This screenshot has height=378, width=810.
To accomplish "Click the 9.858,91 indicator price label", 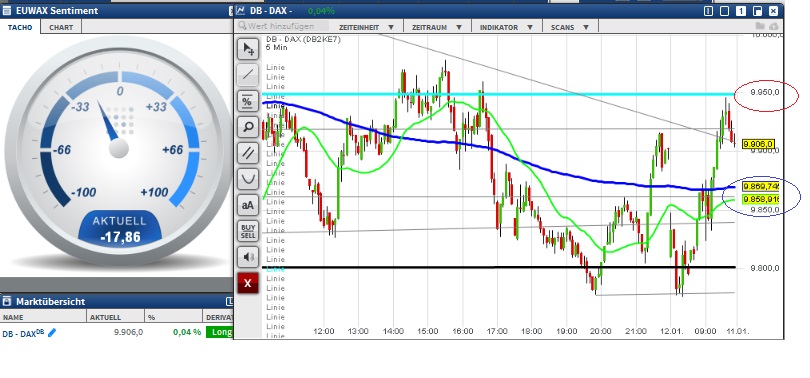I will 760,199.
